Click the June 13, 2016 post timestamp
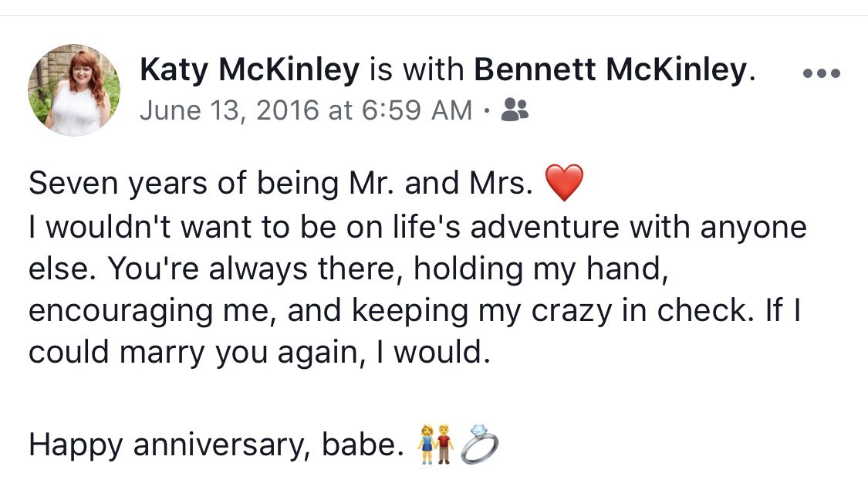868x480 pixels. pos(306,110)
